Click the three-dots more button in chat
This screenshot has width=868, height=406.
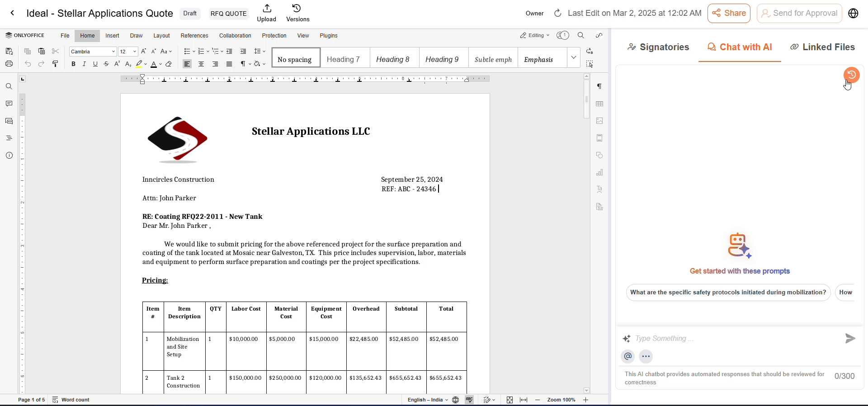click(x=646, y=357)
